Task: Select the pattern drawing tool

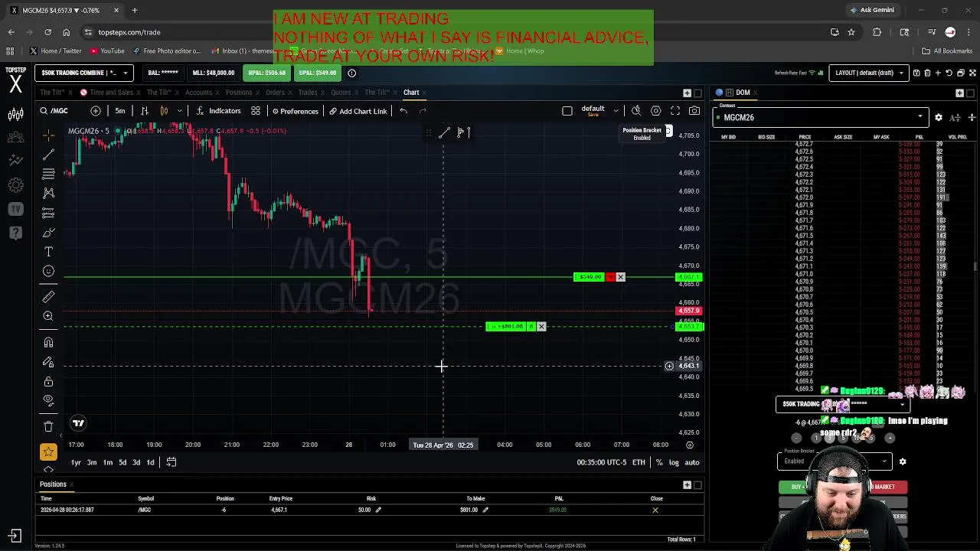Action: (48, 194)
